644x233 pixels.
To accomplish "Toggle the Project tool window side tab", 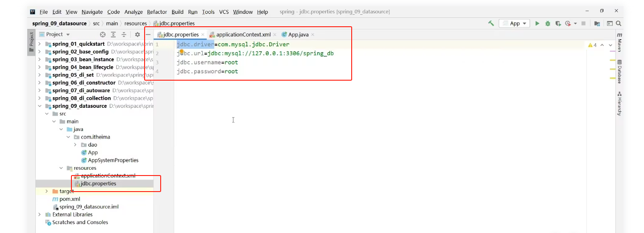I will [31, 42].
